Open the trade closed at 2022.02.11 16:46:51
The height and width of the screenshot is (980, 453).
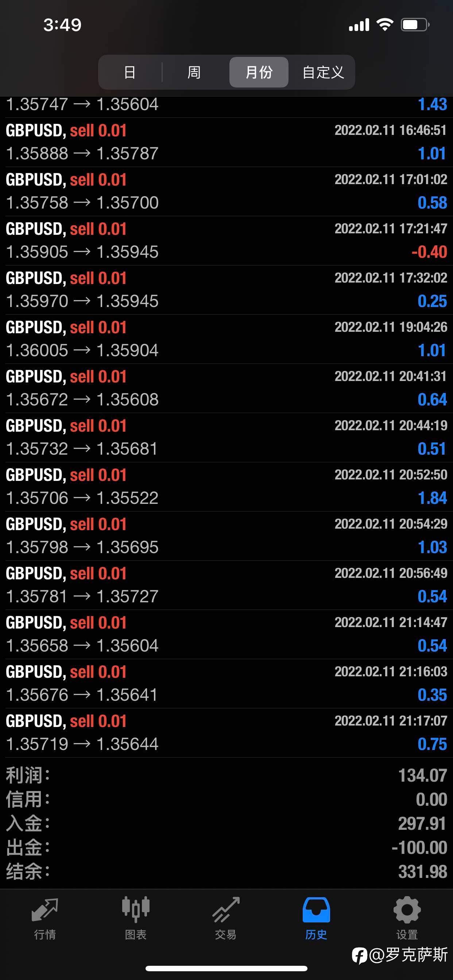tap(226, 142)
